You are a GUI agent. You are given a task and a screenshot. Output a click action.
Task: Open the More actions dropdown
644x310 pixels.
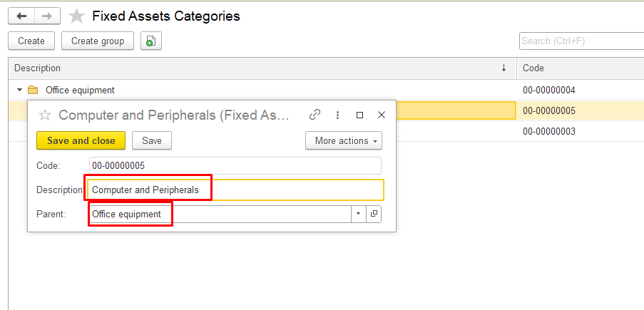point(343,140)
